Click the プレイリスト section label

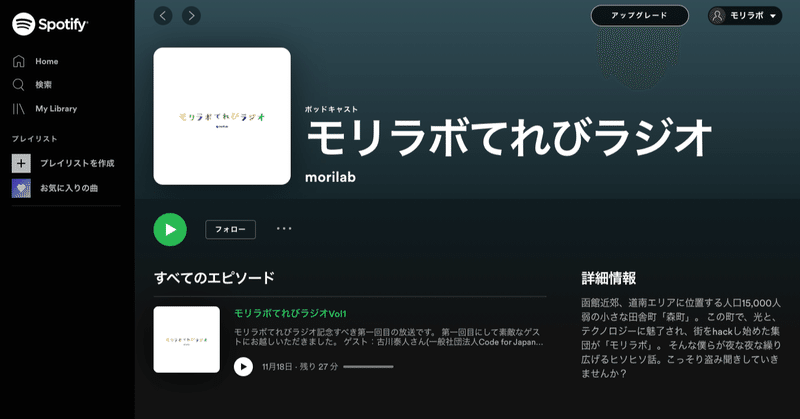click(35, 139)
